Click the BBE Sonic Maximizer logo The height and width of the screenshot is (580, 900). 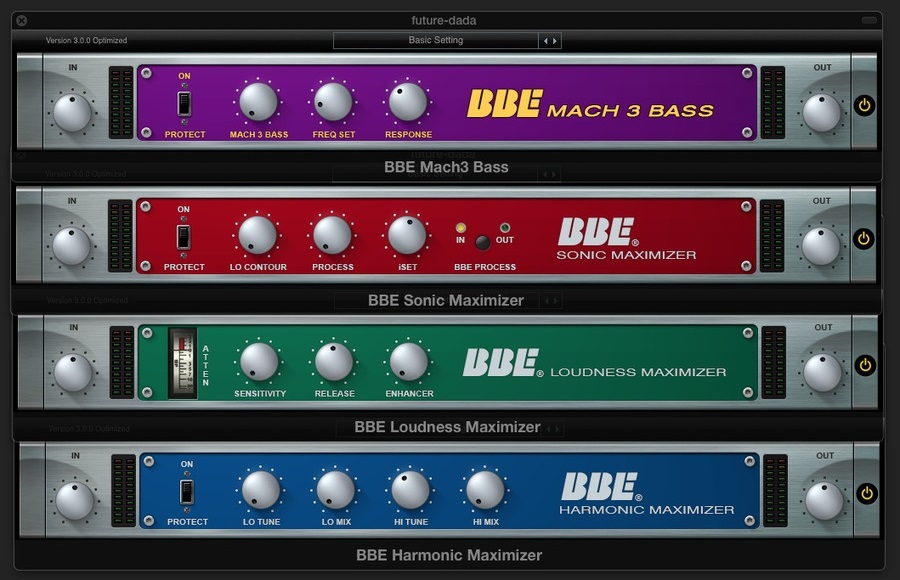[626, 239]
